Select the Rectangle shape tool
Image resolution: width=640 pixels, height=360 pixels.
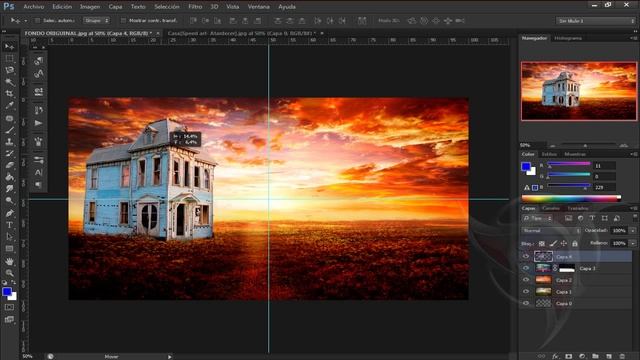9,249
